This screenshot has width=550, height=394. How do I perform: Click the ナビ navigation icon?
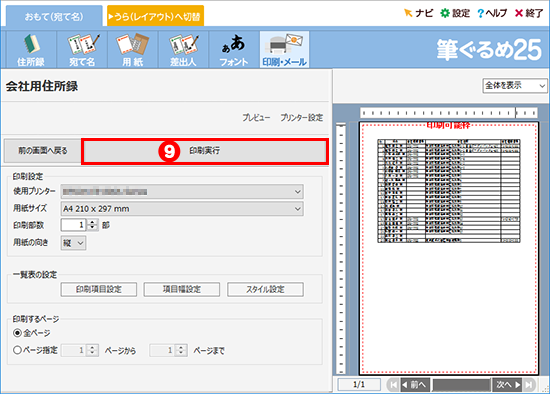pos(418,13)
